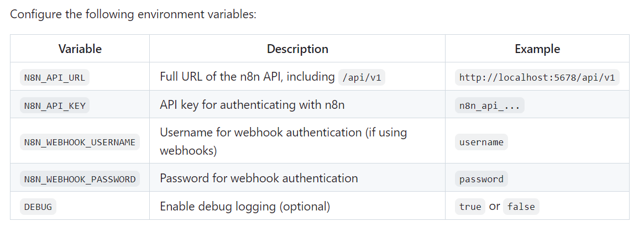644x232 pixels.
Task: Click the N8N_API_URL variable code
Action: 55,77
